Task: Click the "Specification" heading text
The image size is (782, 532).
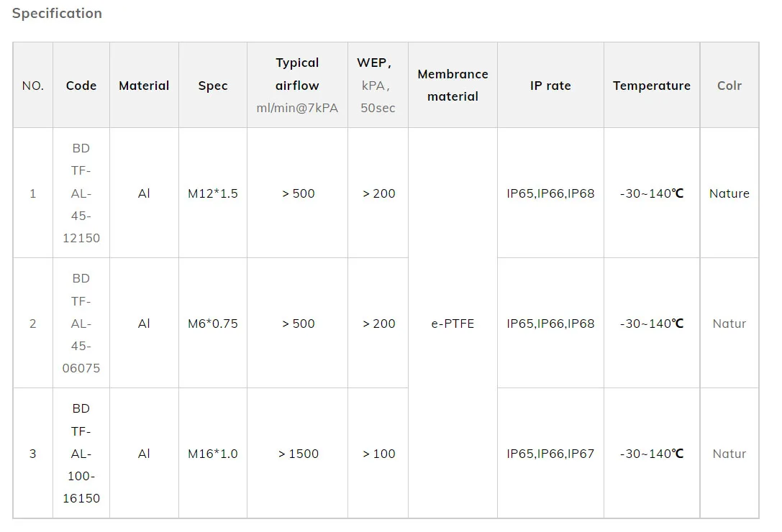Action: [x=58, y=14]
